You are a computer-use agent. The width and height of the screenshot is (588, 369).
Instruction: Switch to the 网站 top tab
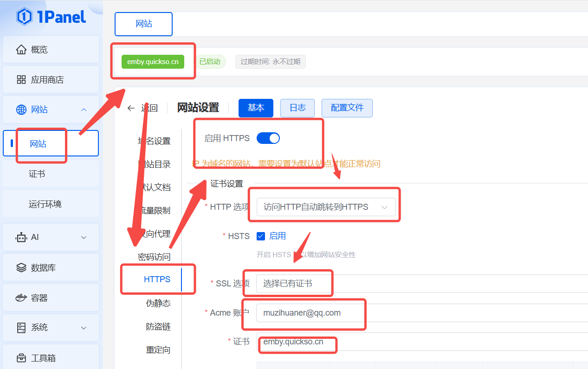pyautogui.click(x=144, y=24)
